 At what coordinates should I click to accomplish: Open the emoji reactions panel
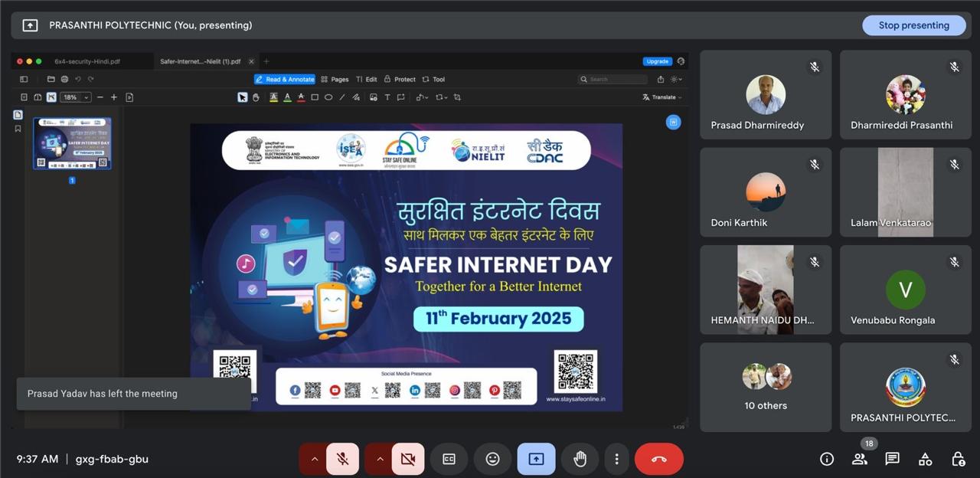point(492,459)
